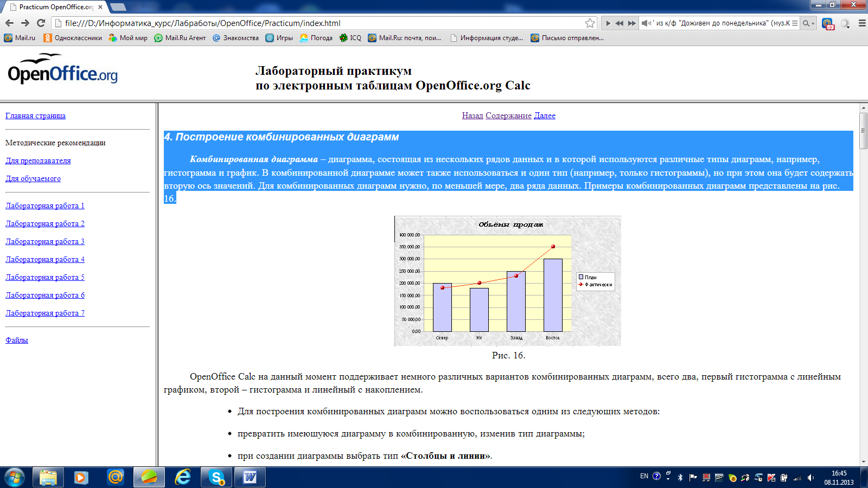Open the Mail.Ru Агент bookmark
Viewport: 868px width, 488px height.
tap(180, 38)
